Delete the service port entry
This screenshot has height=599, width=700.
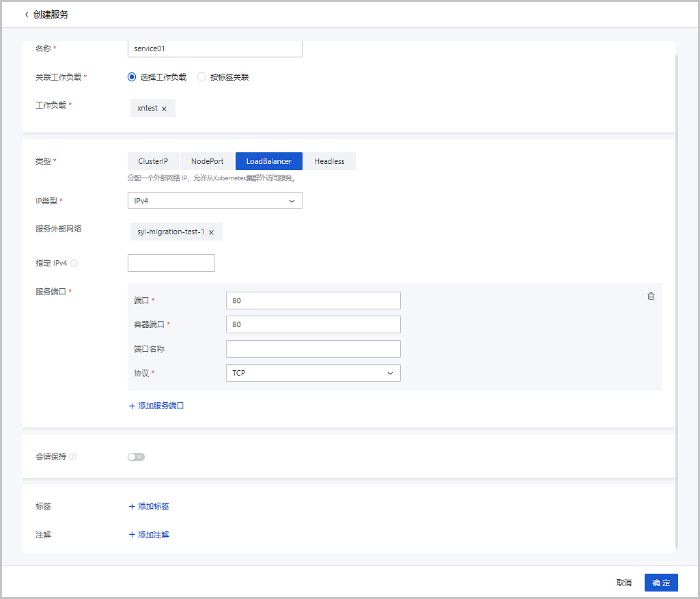pos(651,296)
